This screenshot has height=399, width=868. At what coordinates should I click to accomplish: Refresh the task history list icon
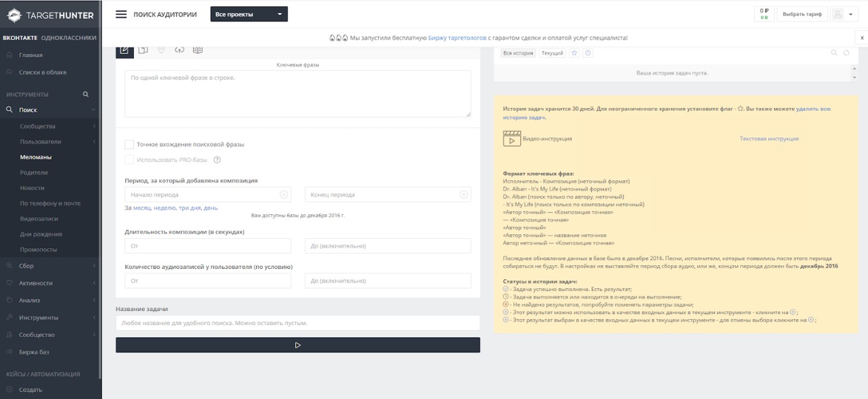point(847,53)
